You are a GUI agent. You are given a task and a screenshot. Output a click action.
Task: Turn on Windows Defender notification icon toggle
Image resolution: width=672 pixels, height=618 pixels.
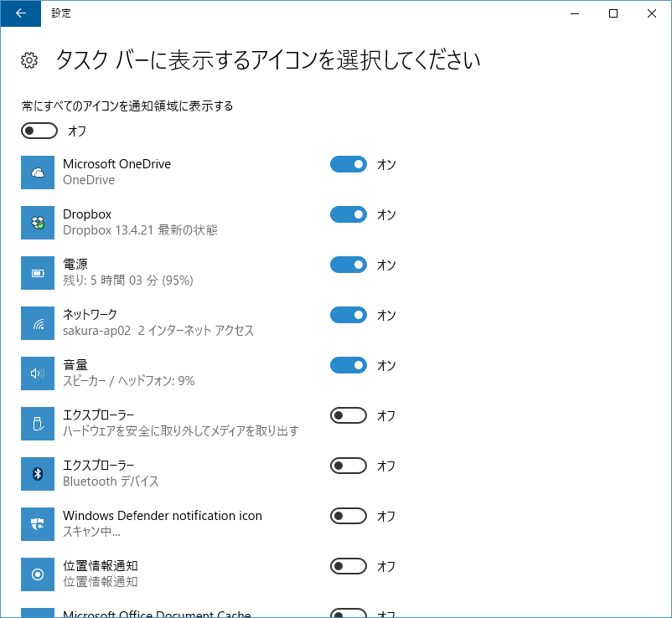point(349,516)
